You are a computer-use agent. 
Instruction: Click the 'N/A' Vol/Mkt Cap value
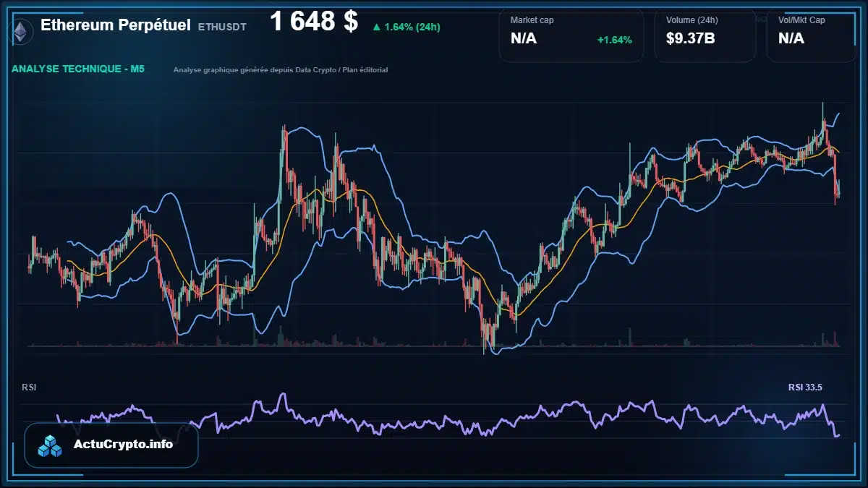(791, 39)
